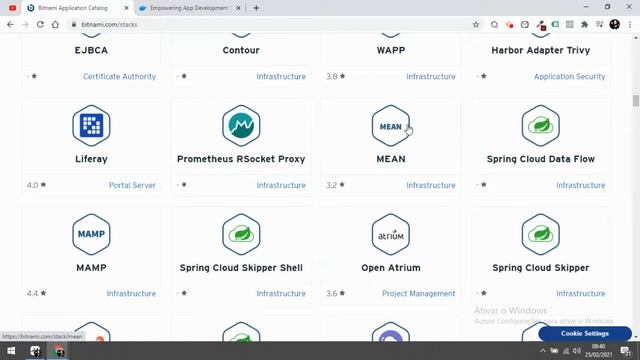Click the 4.4 star rating on MAMP
This screenshot has height=360, width=640.
pyautogui.click(x=36, y=293)
